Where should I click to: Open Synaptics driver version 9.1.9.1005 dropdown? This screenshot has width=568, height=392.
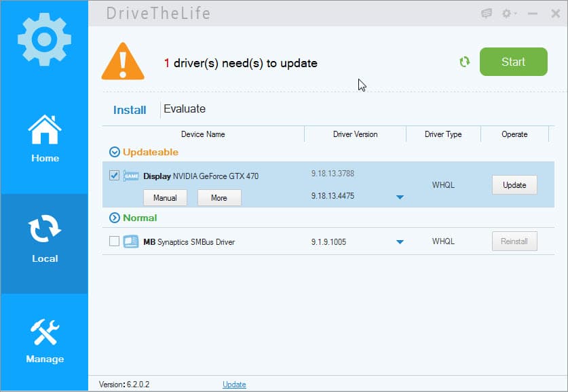[400, 242]
